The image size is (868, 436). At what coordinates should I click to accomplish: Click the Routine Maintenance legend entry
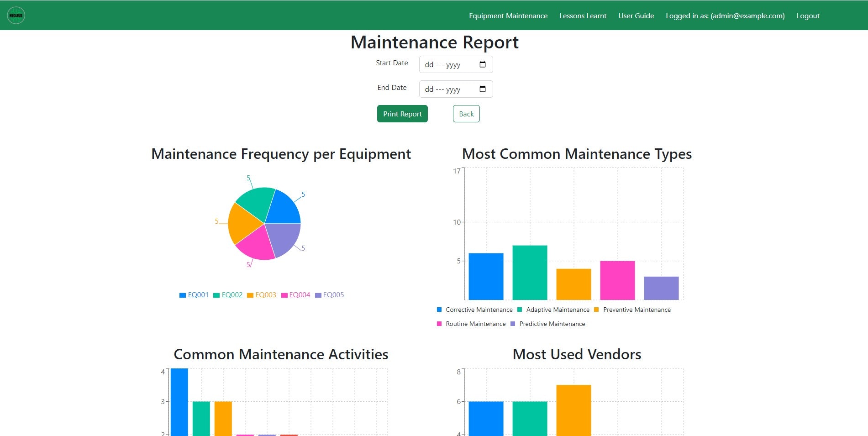coord(471,324)
